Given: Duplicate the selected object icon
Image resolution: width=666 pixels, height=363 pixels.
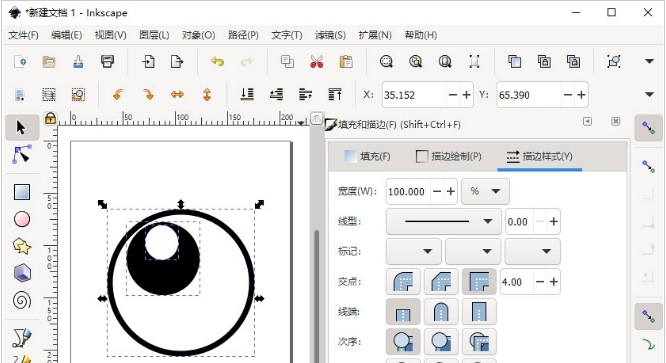Looking at the screenshot, I should (x=514, y=62).
